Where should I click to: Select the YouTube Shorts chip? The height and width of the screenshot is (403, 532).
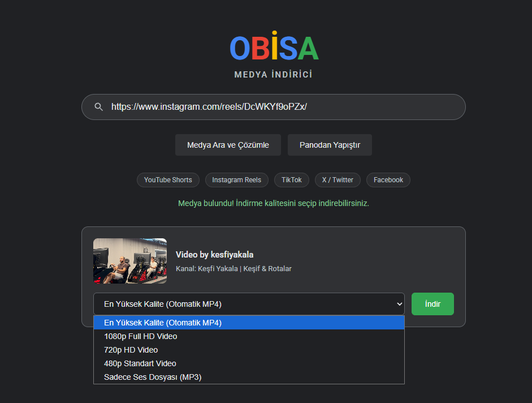[x=168, y=180]
